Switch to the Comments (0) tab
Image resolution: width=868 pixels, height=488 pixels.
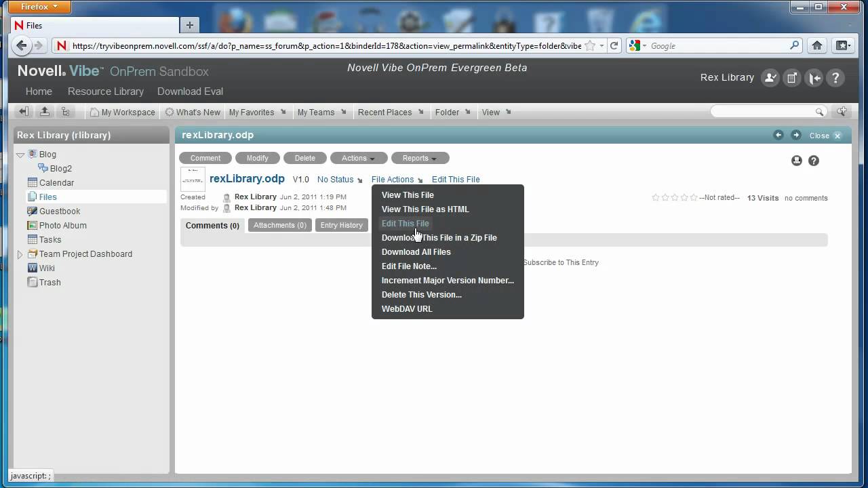(x=212, y=225)
